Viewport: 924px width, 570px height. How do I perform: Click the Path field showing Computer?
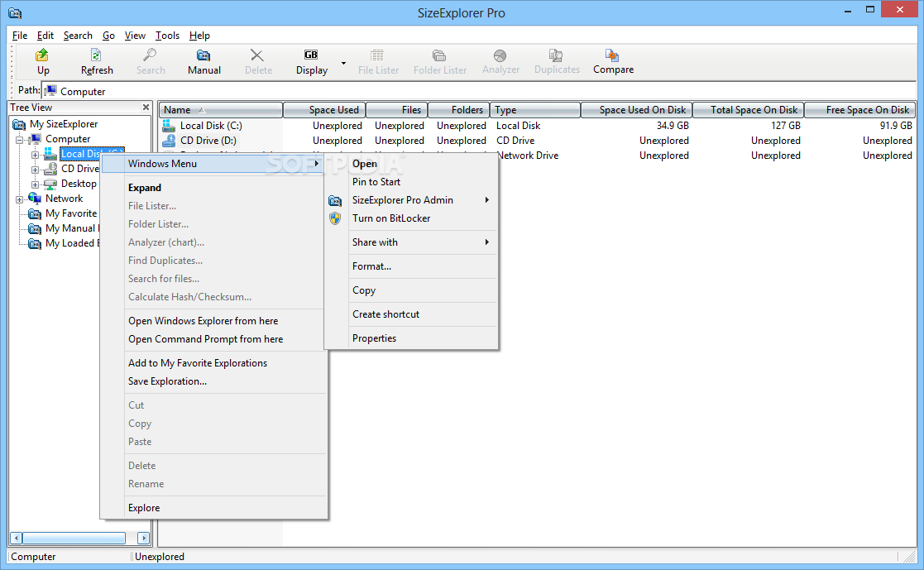pos(479,91)
